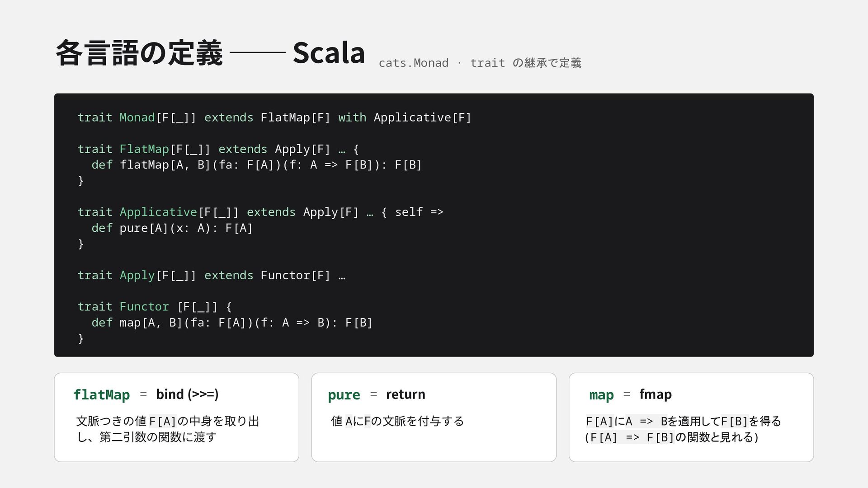Click the pure description text
This screenshot has height=488, width=868.
click(x=397, y=421)
